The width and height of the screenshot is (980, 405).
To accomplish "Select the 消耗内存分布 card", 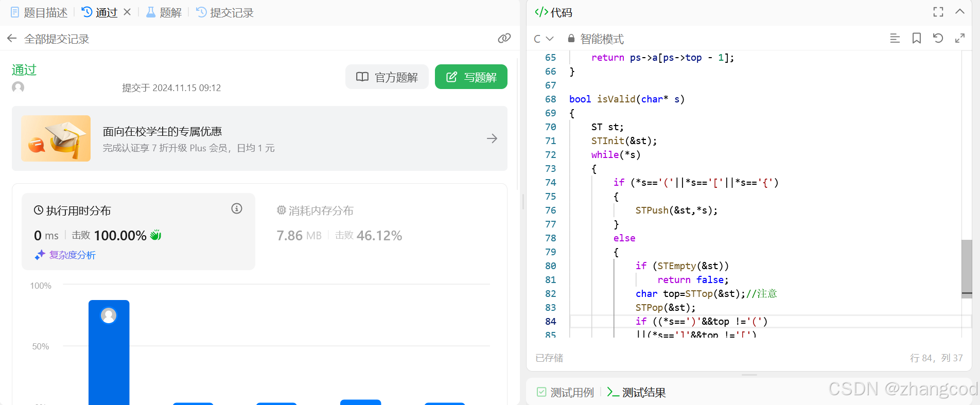I will coord(381,231).
